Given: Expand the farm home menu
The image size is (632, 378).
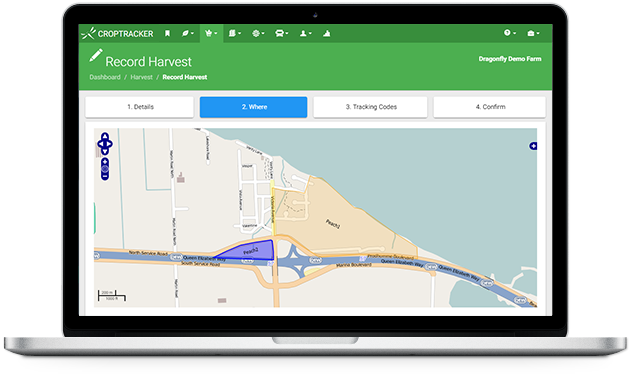Looking at the screenshot, I should coord(533,33).
